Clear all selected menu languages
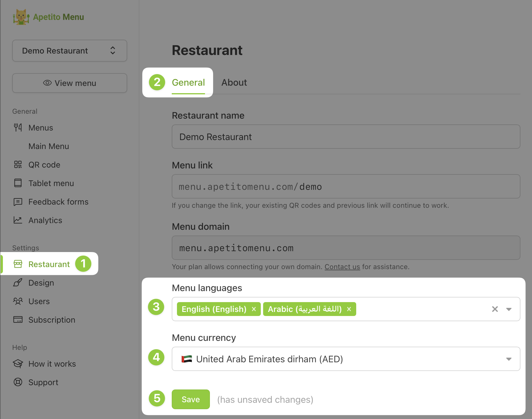This screenshot has width=532, height=419. [495, 309]
